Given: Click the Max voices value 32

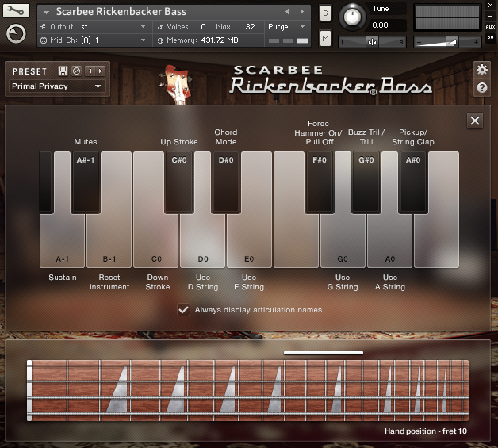Looking at the screenshot, I should point(250,27).
